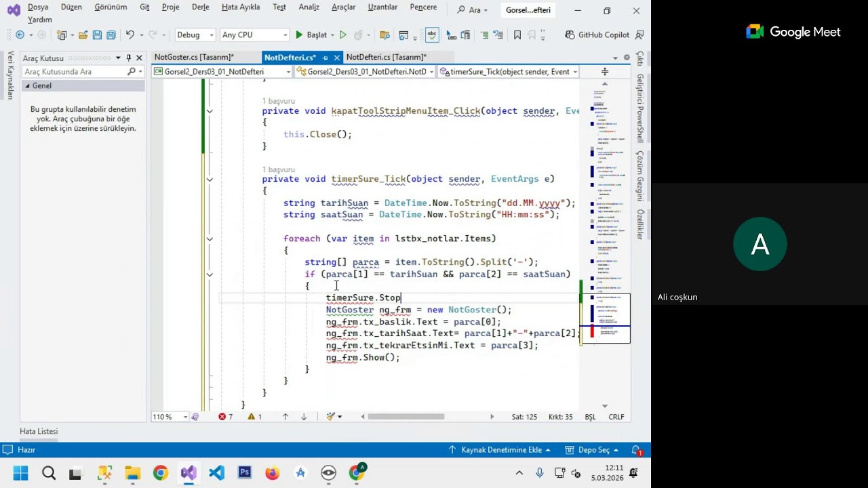Open the Araçlar menu
Image resolution: width=868 pixels, height=488 pixels.
[x=343, y=7]
